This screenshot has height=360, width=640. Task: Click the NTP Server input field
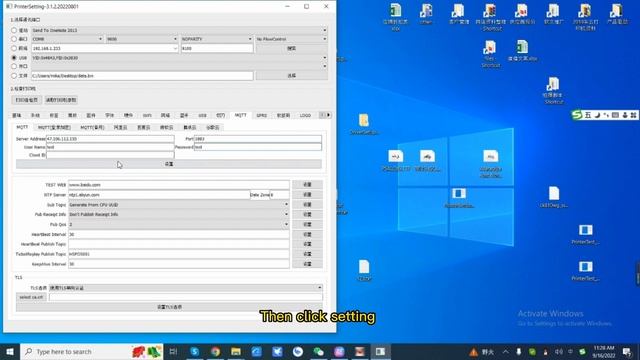(159, 195)
